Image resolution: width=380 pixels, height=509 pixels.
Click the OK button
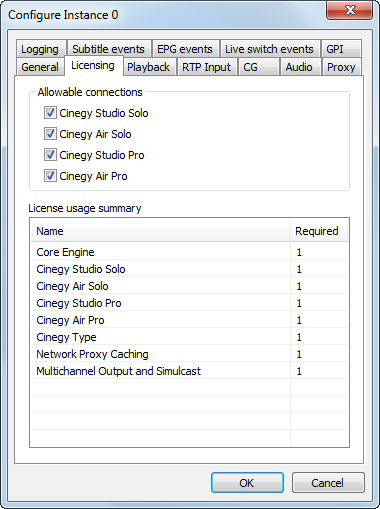[247, 483]
